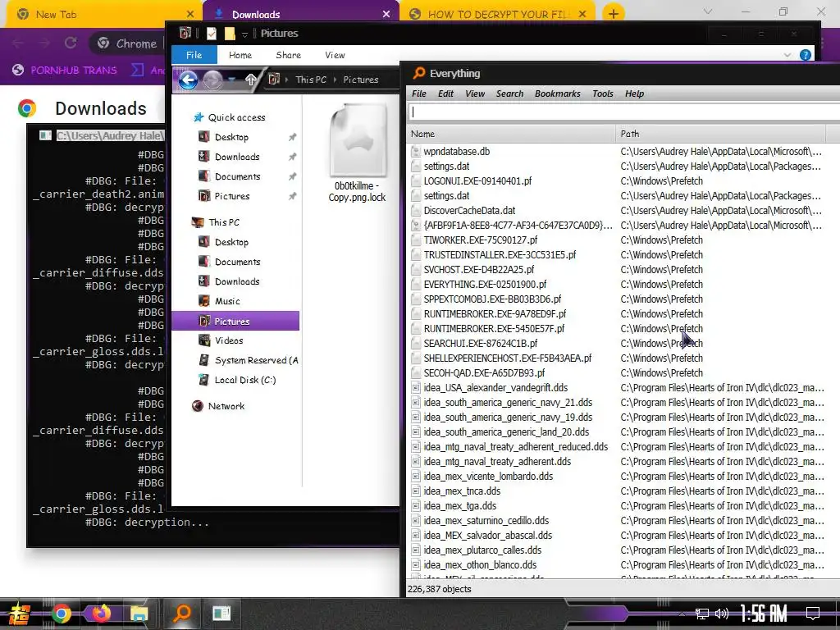Sort Everything results by Name column

tap(511, 134)
